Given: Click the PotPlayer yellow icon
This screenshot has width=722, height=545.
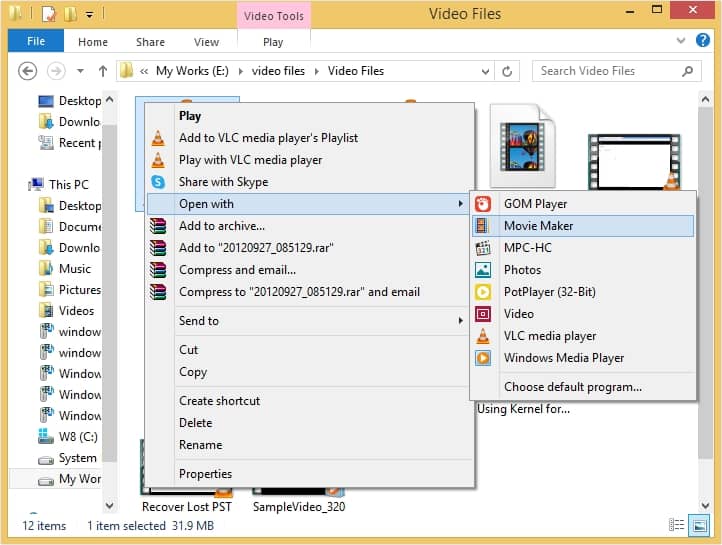Looking at the screenshot, I should pos(483,292).
